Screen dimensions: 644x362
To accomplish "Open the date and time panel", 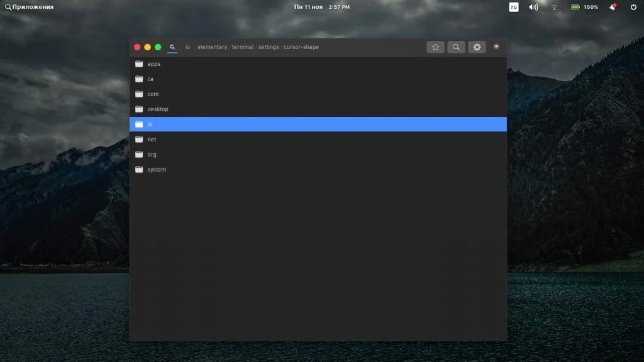I will [x=321, y=7].
